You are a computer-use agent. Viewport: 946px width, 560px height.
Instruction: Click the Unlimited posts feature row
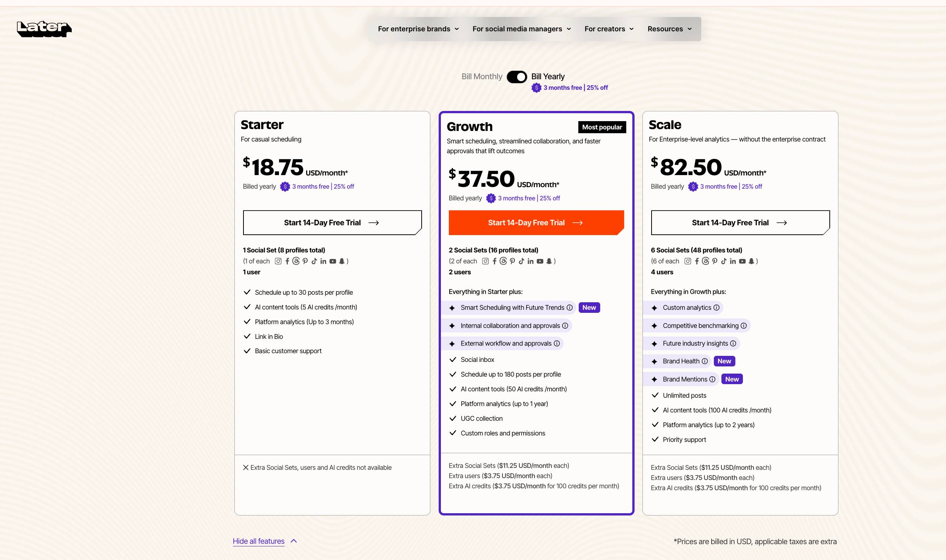tap(679, 395)
